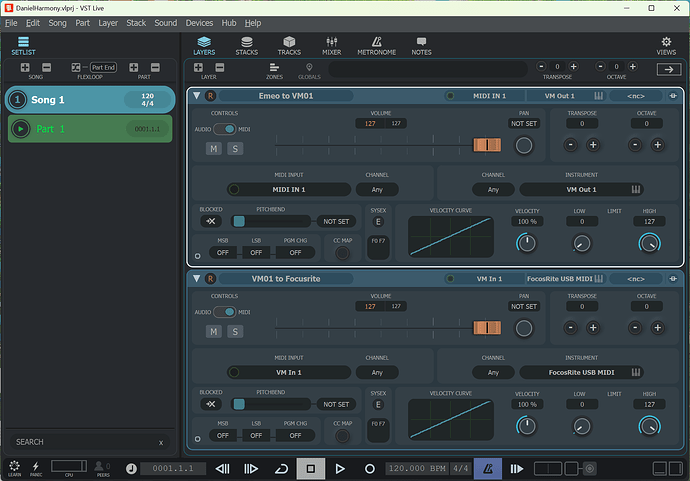Mute the Emeo to VM01 layer
This screenshot has width=690, height=481.
(214, 149)
